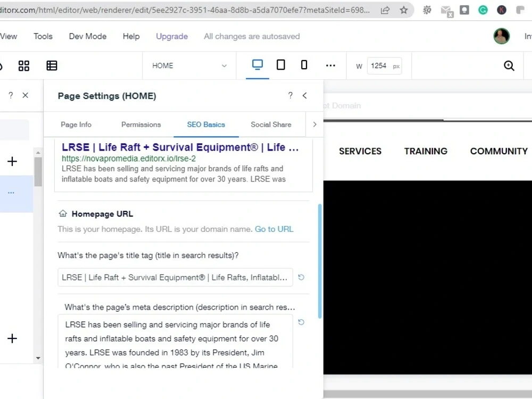Switch to desktop breakpoint view
This screenshot has width=532, height=399.
tap(257, 64)
